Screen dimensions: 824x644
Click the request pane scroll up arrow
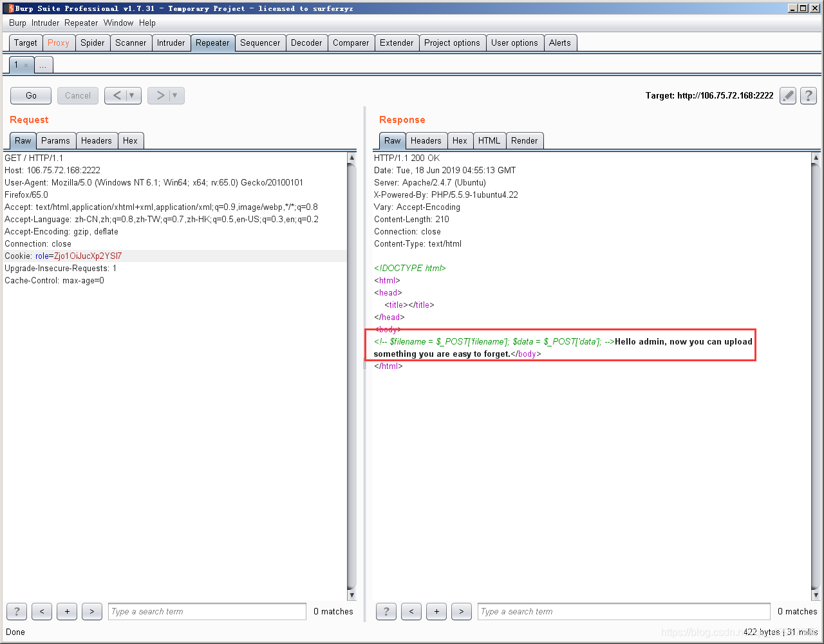(351, 158)
